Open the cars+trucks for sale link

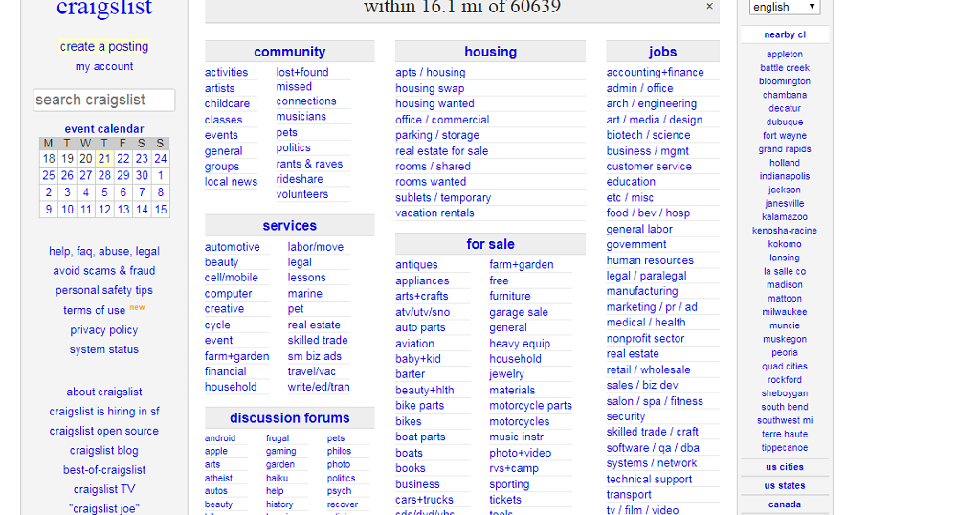click(x=424, y=500)
